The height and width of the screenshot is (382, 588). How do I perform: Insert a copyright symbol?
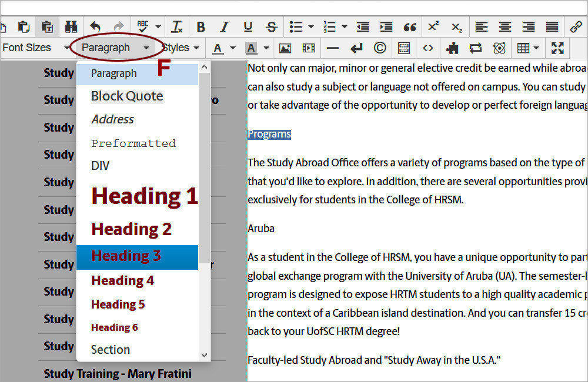(379, 48)
